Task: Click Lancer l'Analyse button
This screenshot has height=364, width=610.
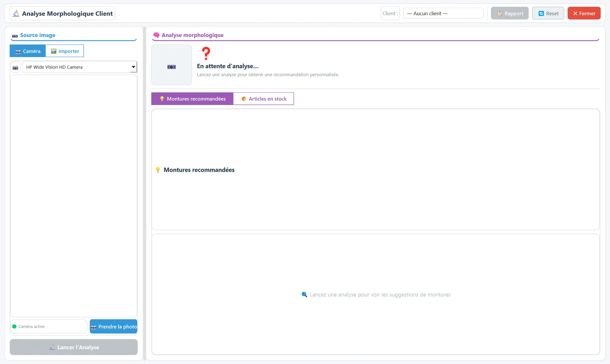Action: pos(74,347)
